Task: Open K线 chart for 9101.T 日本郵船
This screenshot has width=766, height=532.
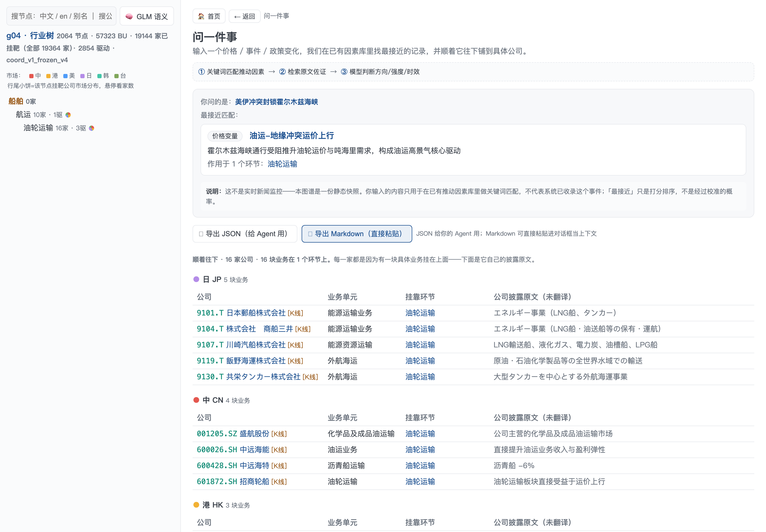Action: 295,313
